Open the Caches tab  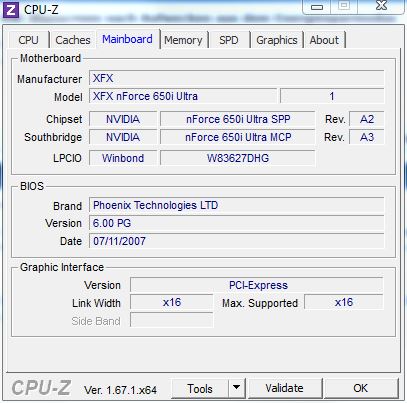point(73,40)
